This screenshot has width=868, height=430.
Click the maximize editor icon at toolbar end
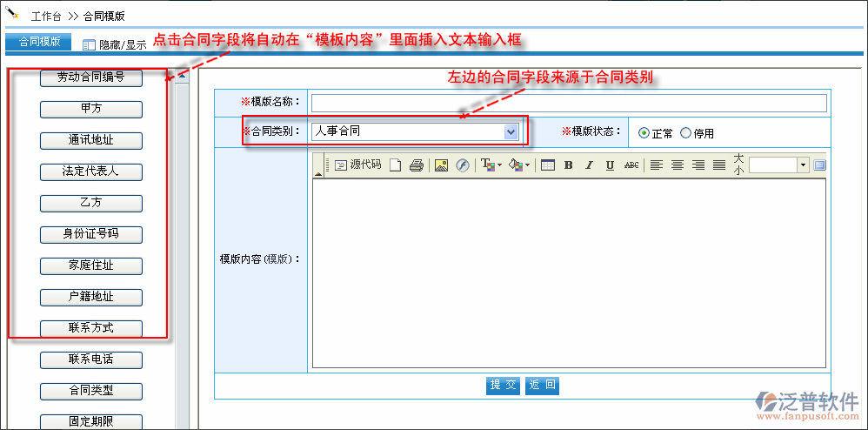click(820, 165)
